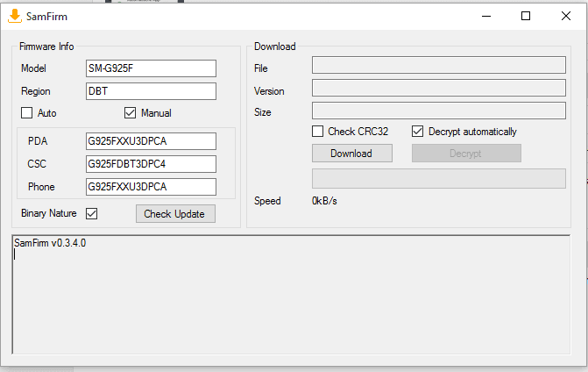Click the Check Update button
This screenshot has width=588, height=372.
point(175,213)
